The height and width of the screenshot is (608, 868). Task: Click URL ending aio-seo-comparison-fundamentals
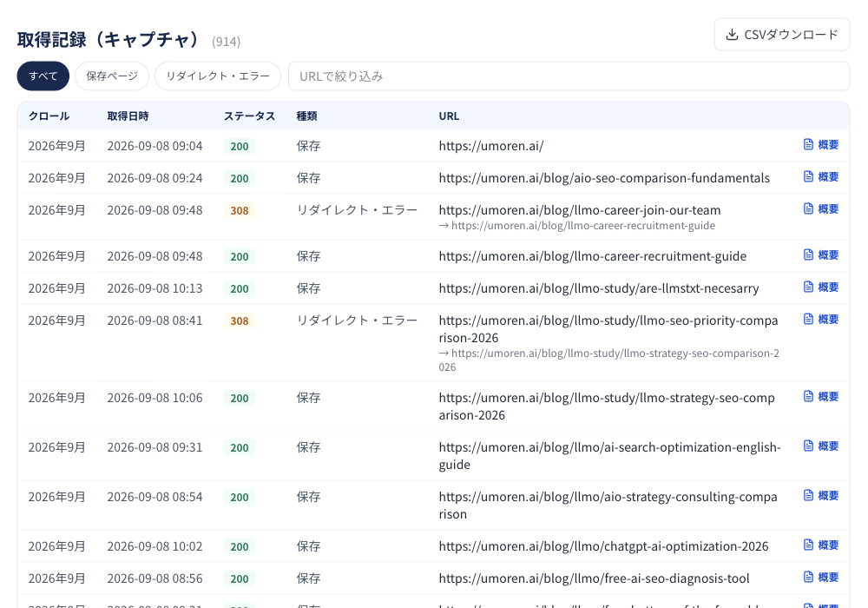(604, 178)
